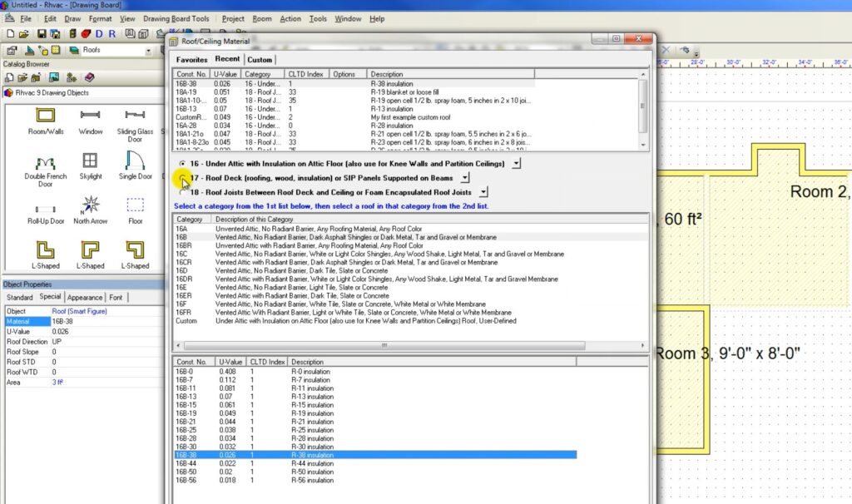The width and height of the screenshot is (852, 504).
Task: Pick the Skylight drawing object
Action: point(91,161)
